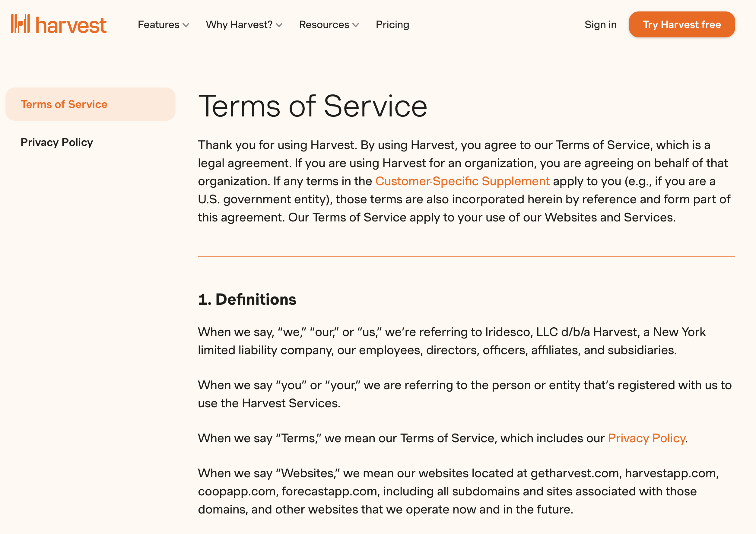
Task: Click the Sign in link
Action: [600, 25]
